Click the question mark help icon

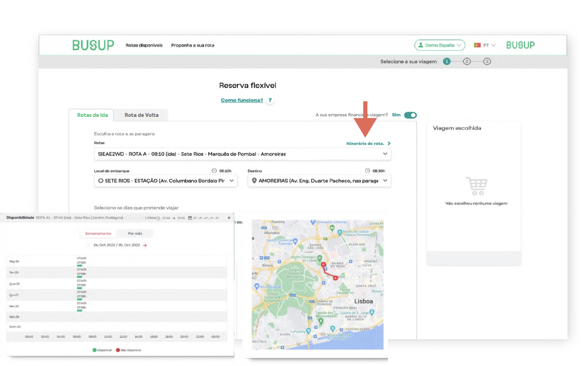(x=270, y=100)
